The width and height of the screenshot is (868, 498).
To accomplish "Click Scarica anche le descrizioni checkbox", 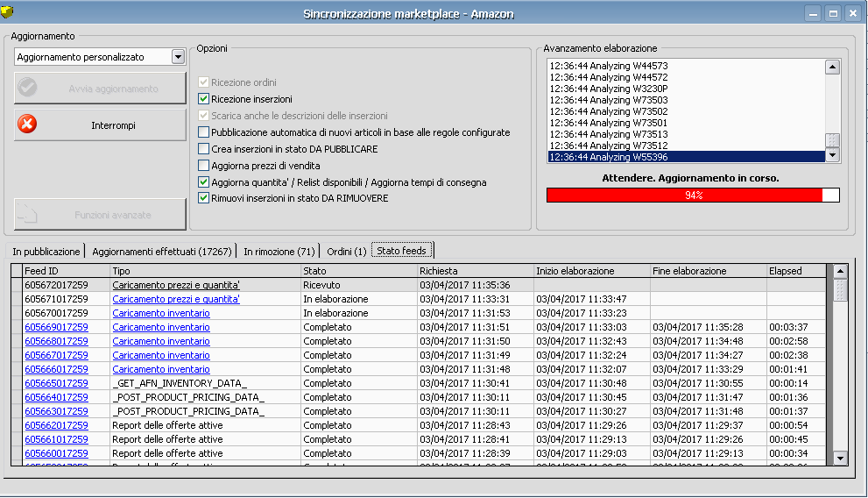I will click(203, 116).
